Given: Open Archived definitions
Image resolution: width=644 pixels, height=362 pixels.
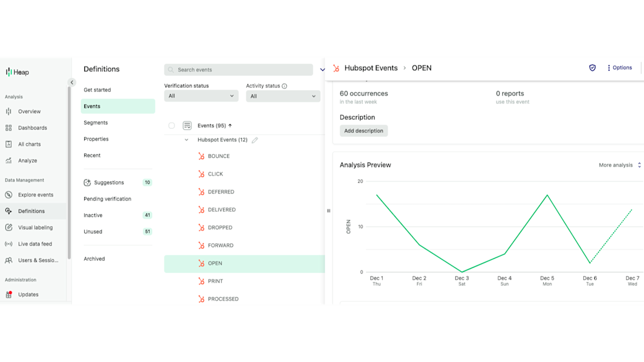Looking at the screenshot, I should 94,259.
